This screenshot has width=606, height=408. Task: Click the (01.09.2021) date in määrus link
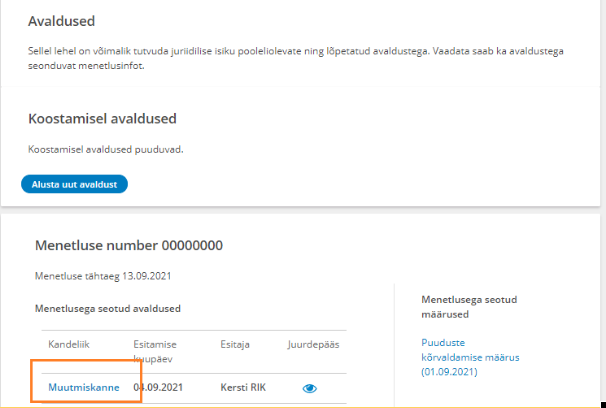[x=449, y=371]
